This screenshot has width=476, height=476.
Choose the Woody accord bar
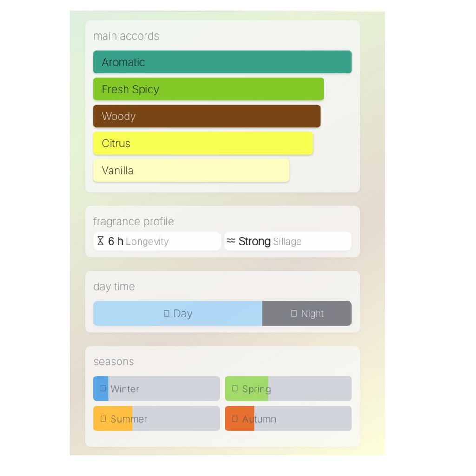(x=206, y=116)
